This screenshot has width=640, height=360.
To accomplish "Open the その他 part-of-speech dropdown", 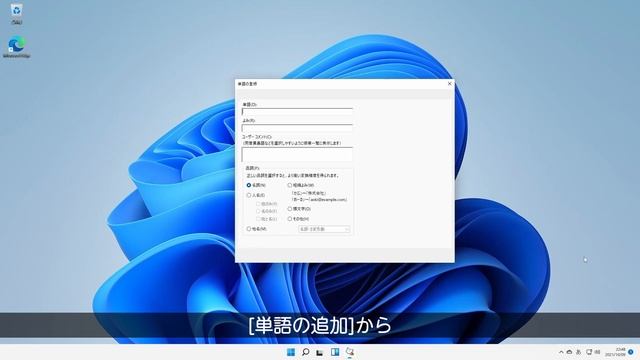I will (x=324, y=229).
